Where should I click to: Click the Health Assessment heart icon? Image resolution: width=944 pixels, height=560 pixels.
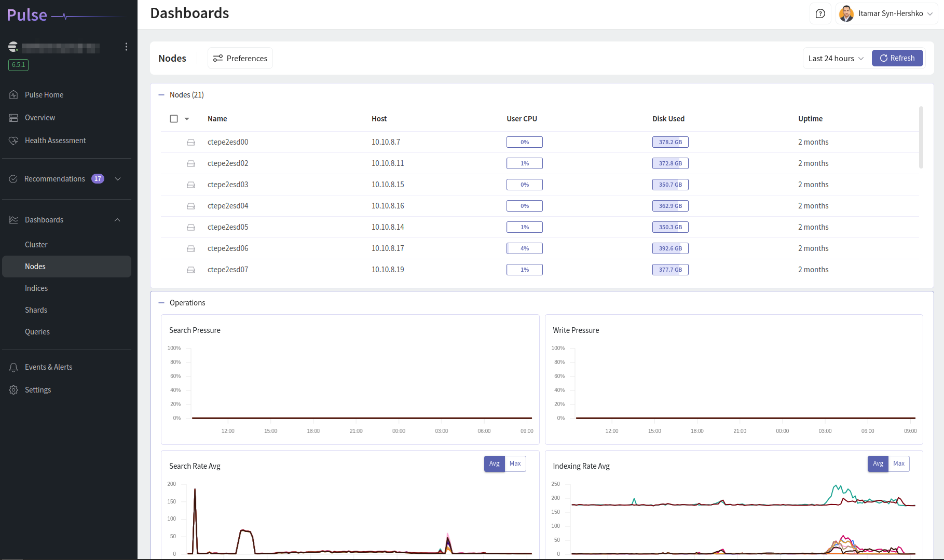pyautogui.click(x=13, y=141)
